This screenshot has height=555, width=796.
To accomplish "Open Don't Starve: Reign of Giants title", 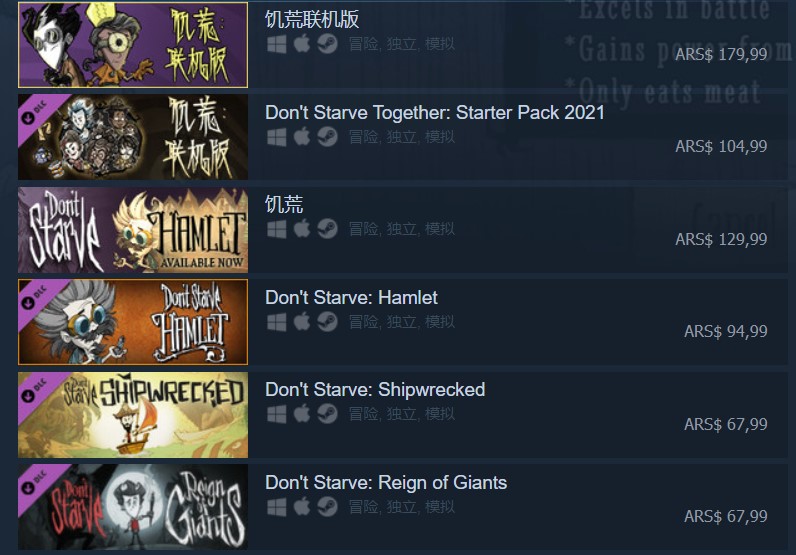I will point(386,482).
